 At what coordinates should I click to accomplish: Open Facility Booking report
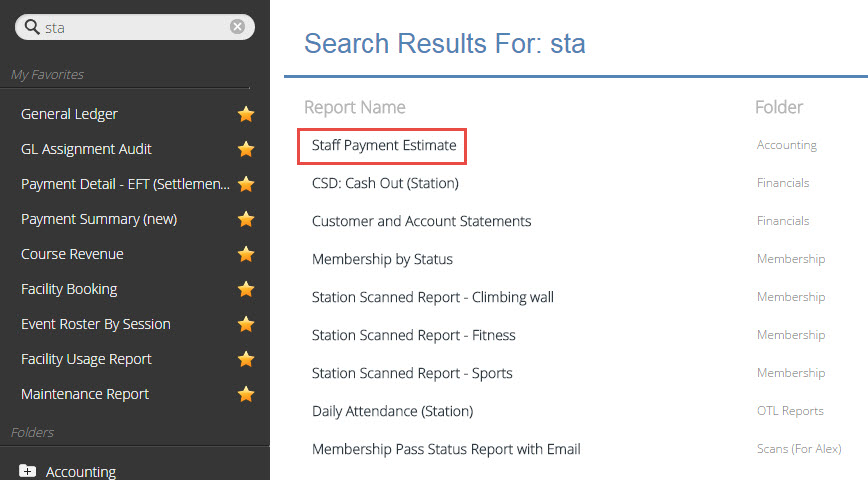(x=69, y=289)
